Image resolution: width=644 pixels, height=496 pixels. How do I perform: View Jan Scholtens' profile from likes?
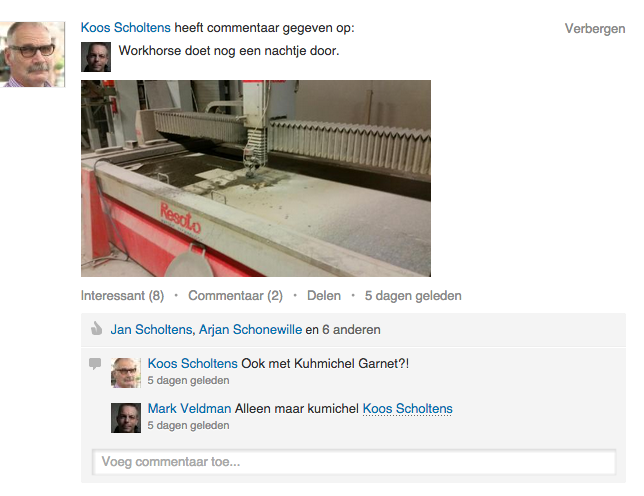tap(151, 329)
